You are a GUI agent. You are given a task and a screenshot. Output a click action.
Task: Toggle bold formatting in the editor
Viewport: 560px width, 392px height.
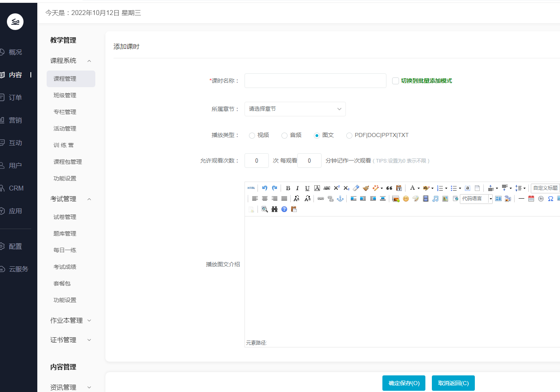[288, 188]
